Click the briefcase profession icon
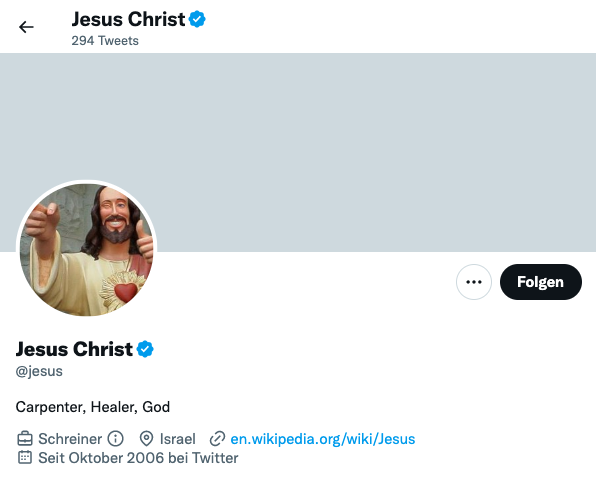596x481 pixels. click(x=25, y=438)
